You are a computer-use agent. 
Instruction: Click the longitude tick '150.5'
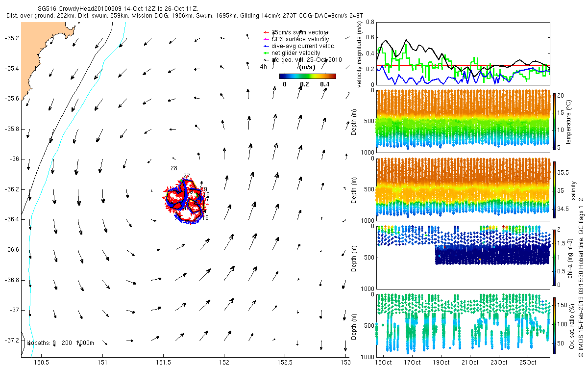click(x=41, y=363)
